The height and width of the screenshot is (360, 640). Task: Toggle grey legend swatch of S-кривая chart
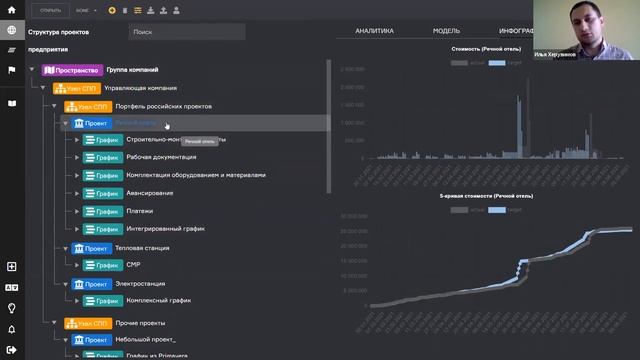coord(459,210)
